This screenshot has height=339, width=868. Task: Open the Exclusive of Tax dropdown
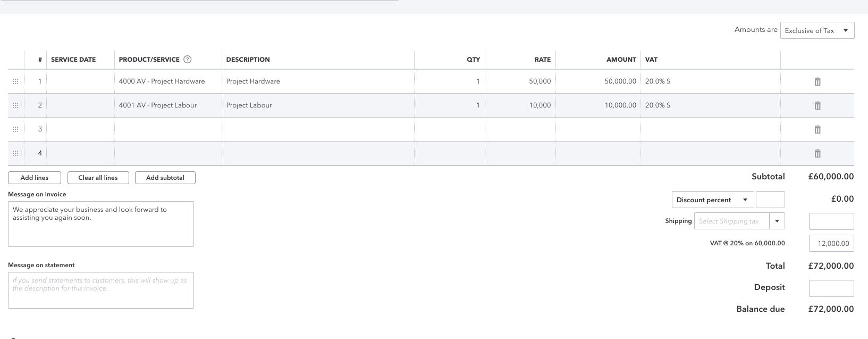point(816,30)
